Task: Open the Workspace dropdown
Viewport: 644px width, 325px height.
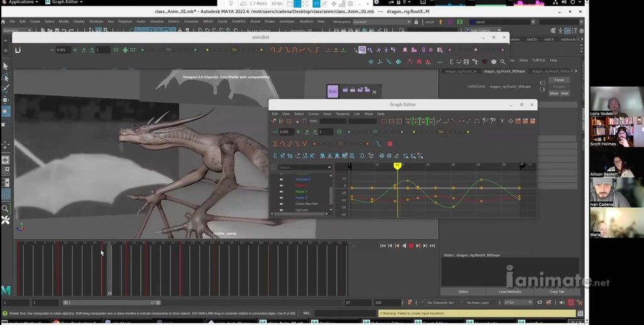Action: click(x=382, y=21)
